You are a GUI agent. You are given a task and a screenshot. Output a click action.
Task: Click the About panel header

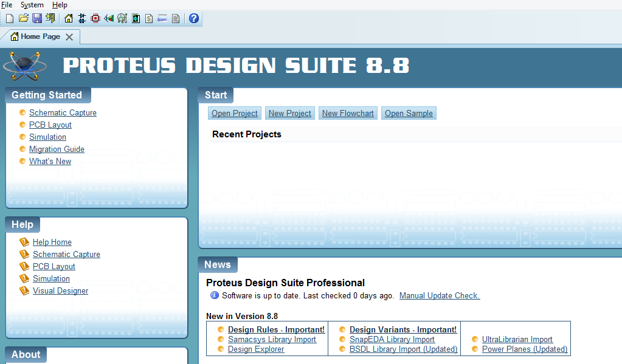[26, 354]
